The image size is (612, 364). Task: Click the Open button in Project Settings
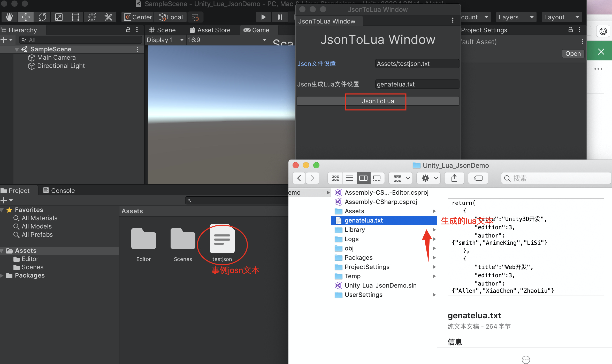point(573,54)
